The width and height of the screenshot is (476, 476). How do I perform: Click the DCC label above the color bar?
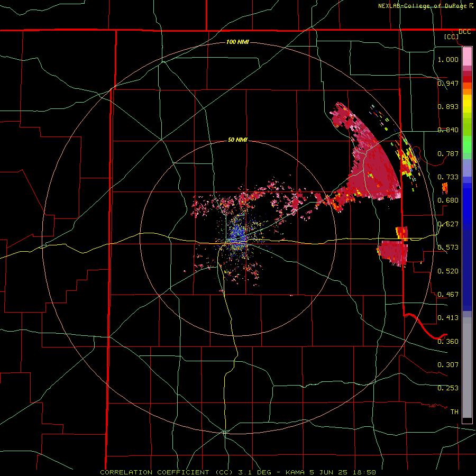click(x=465, y=32)
